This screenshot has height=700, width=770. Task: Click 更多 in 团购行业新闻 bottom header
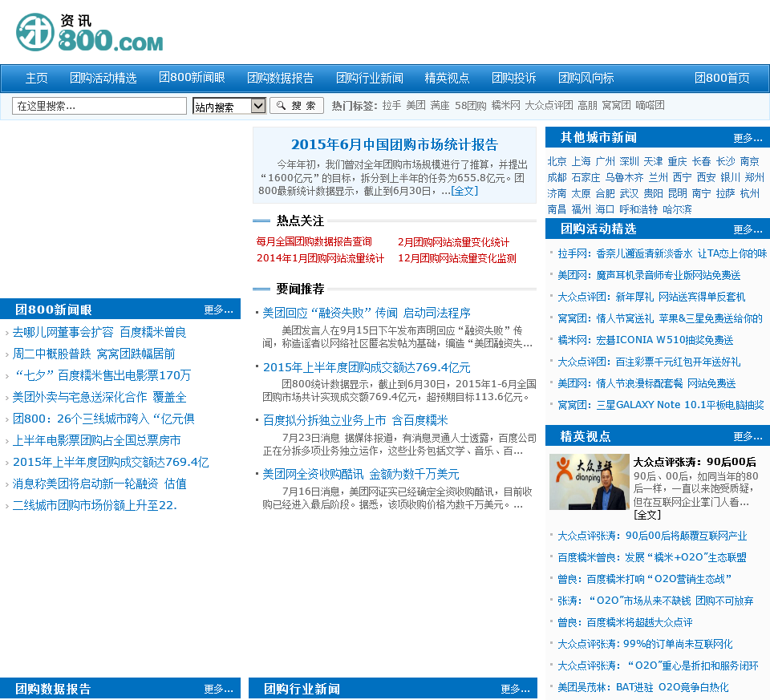point(516,690)
